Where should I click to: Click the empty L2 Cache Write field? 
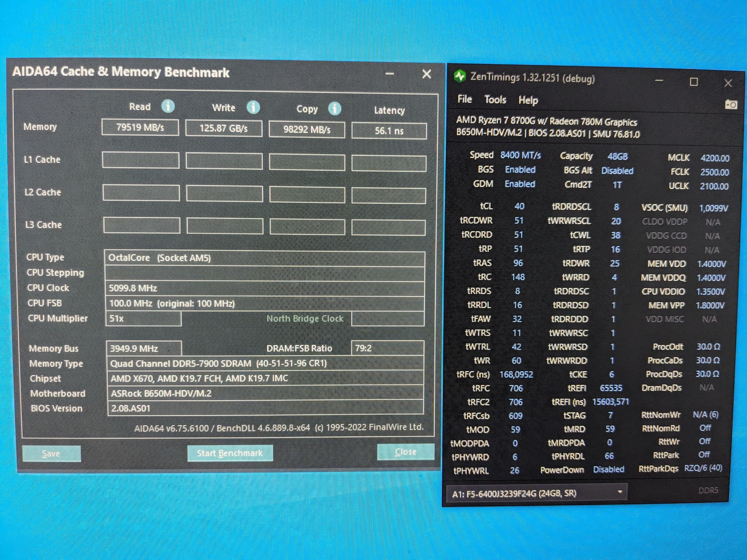(225, 193)
